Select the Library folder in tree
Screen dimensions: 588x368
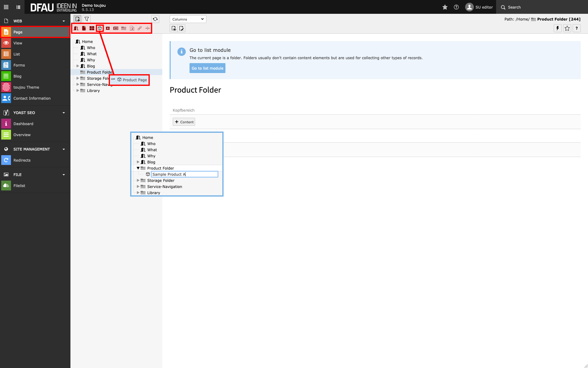[x=93, y=91]
